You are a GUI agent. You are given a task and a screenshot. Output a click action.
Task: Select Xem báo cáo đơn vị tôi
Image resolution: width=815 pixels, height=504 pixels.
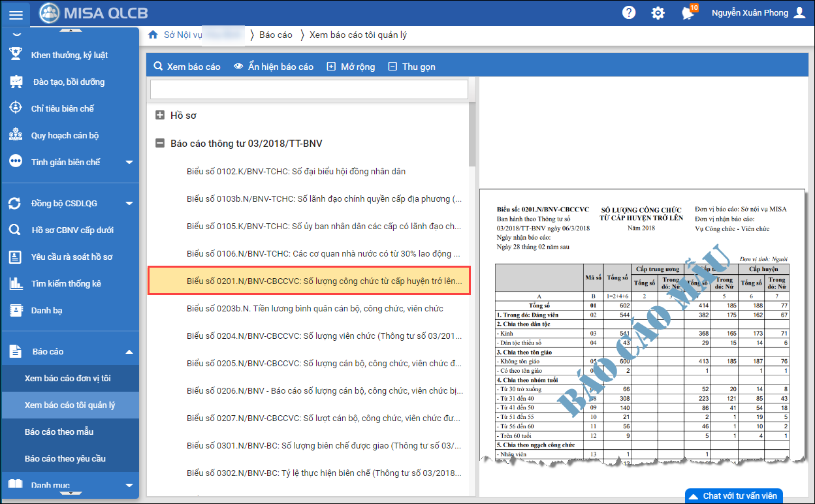point(67,378)
